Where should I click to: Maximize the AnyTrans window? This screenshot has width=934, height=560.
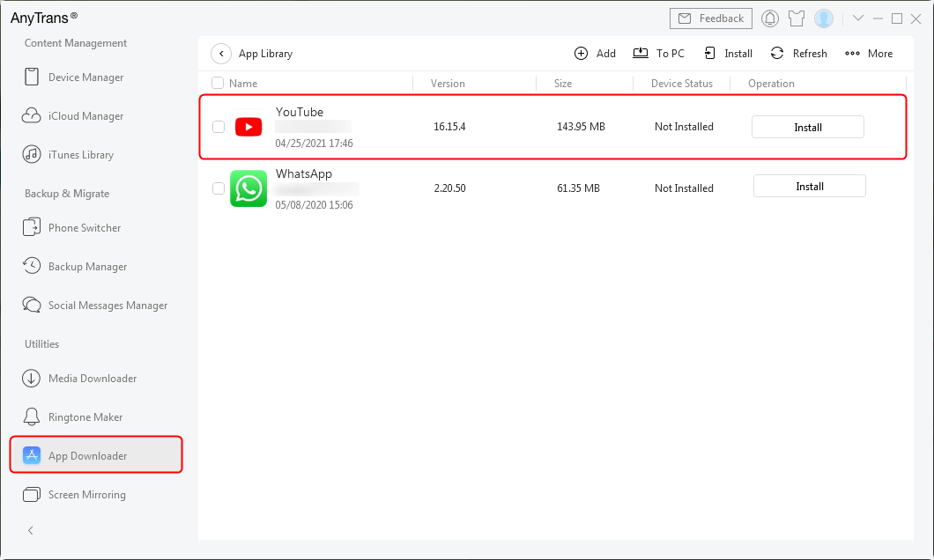pos(896,18)
